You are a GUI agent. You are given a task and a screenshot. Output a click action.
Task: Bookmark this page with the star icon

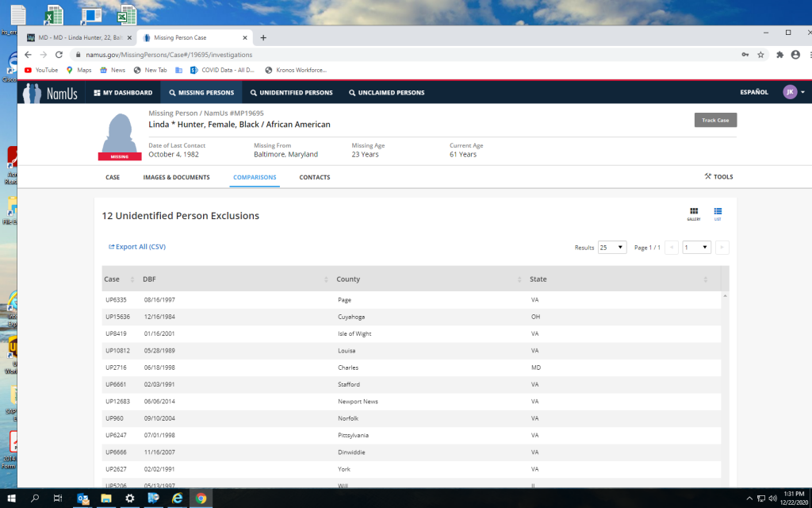tap(760, 55)
